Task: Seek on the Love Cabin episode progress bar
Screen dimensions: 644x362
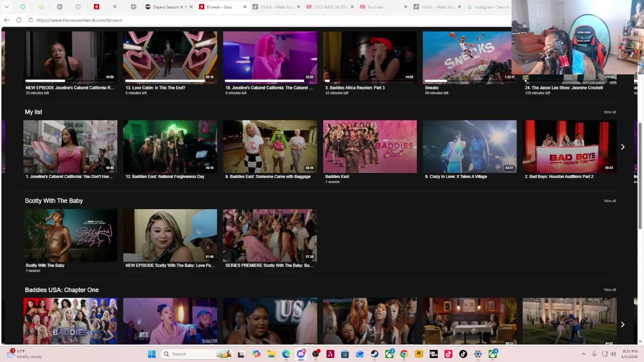Action: click(x=170, y=80)
